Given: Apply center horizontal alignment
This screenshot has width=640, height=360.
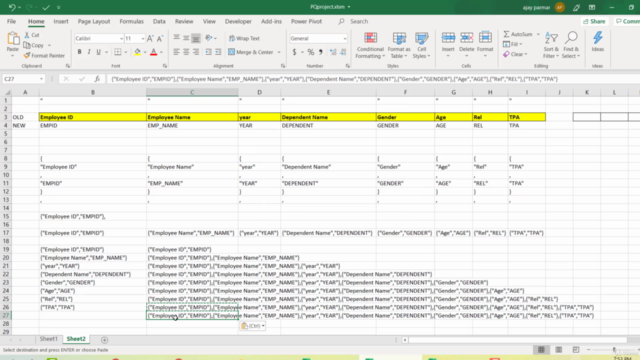Looking at the screenshot, I should pyautogui.click(x=186, y=52).
